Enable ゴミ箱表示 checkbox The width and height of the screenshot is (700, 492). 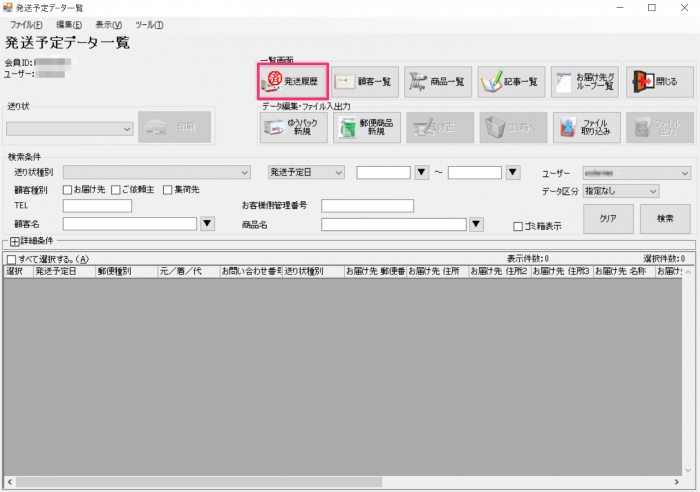(x=518, y=226)
